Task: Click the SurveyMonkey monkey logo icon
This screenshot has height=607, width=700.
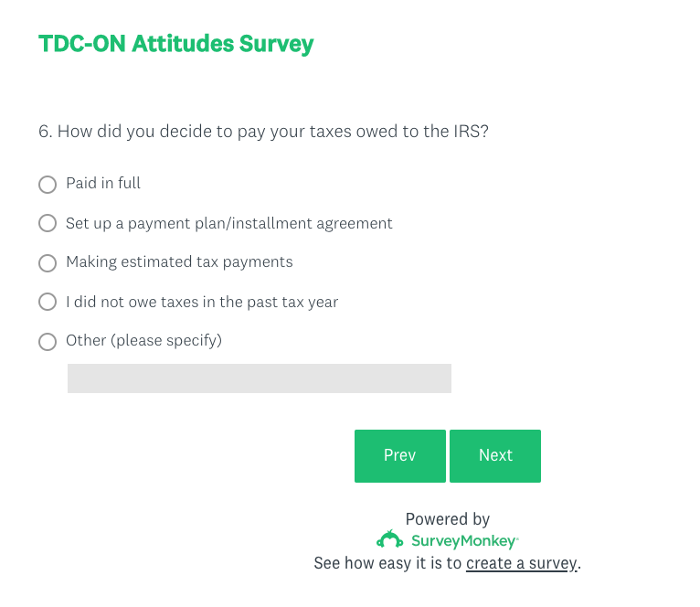Action: 390,539
